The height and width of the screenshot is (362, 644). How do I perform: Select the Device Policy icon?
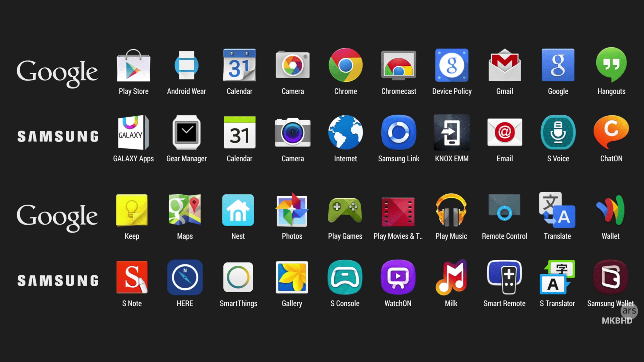tap(452, 65)
